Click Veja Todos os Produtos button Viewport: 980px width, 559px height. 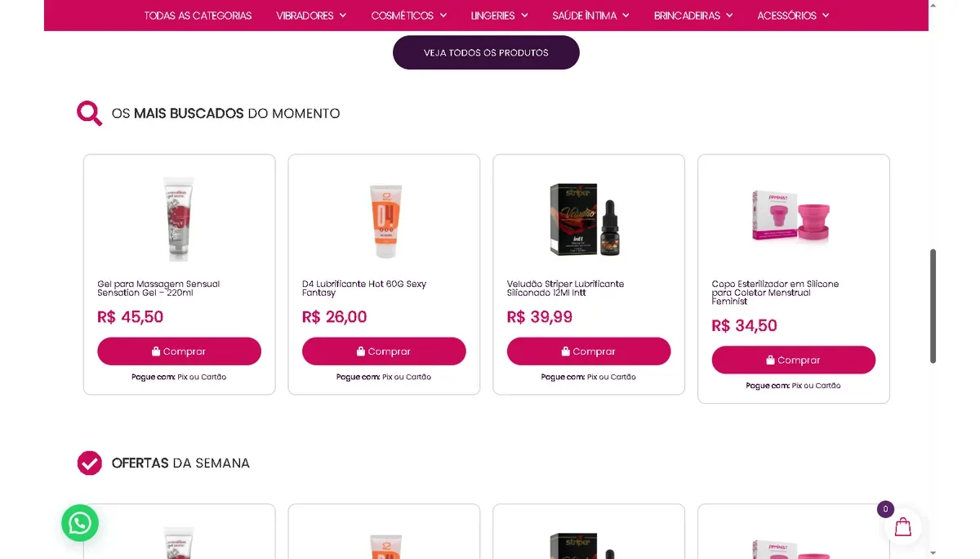(486, 52)
